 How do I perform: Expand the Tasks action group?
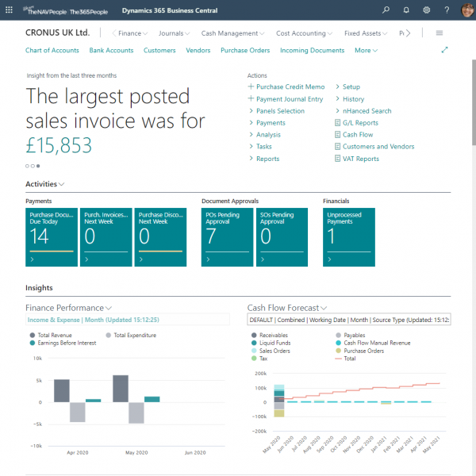[x=260, y=146]
